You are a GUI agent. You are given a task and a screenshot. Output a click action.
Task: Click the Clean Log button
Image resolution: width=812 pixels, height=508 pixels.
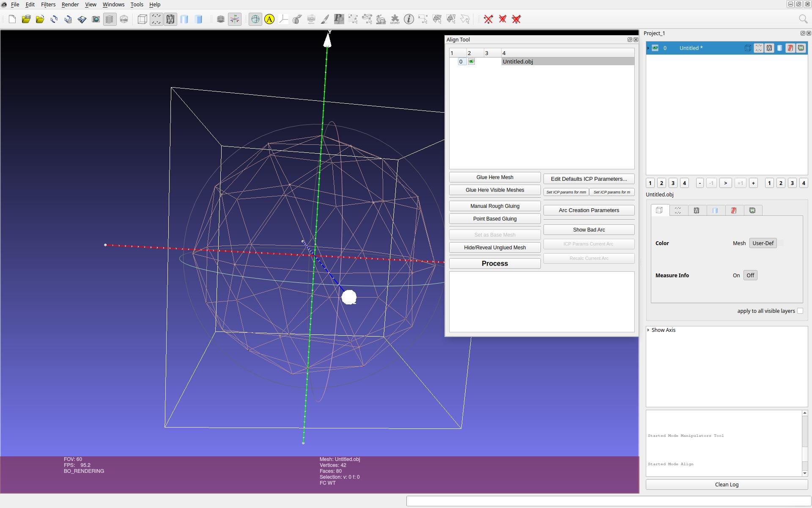click(726, 484)
